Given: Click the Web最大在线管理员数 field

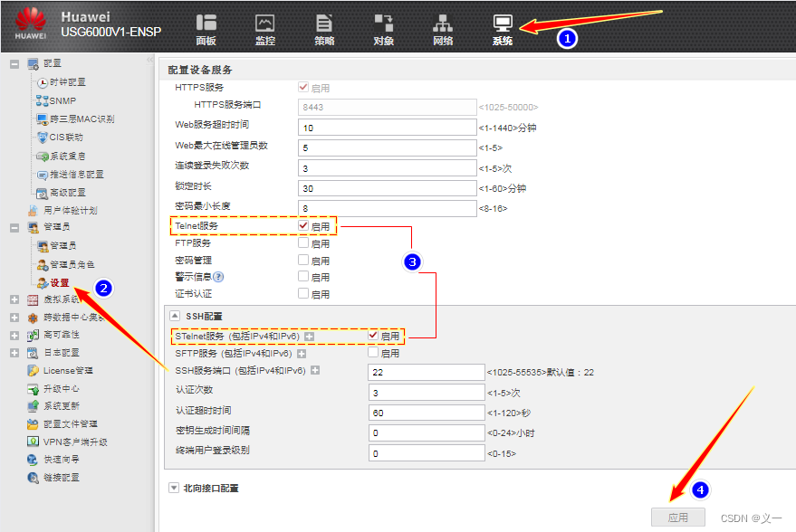Looking at the screenshot, I should pyautogui.click(x=388, y=147).
